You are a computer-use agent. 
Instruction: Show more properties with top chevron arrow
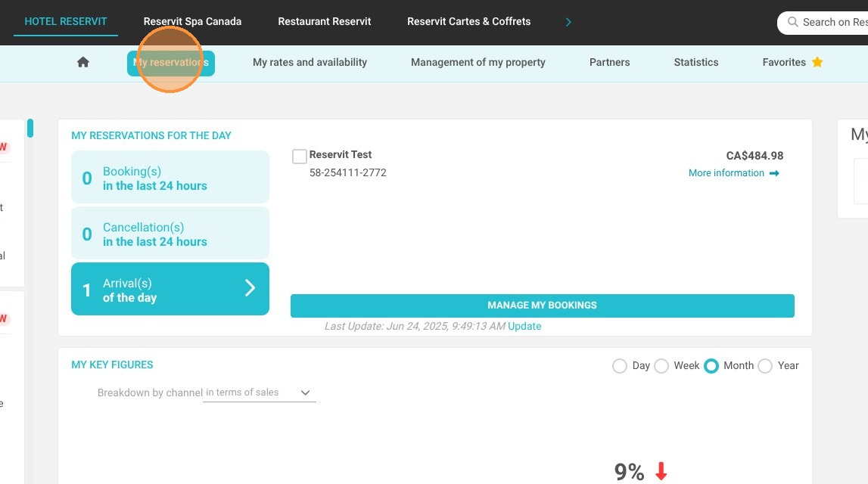(568, 22)
